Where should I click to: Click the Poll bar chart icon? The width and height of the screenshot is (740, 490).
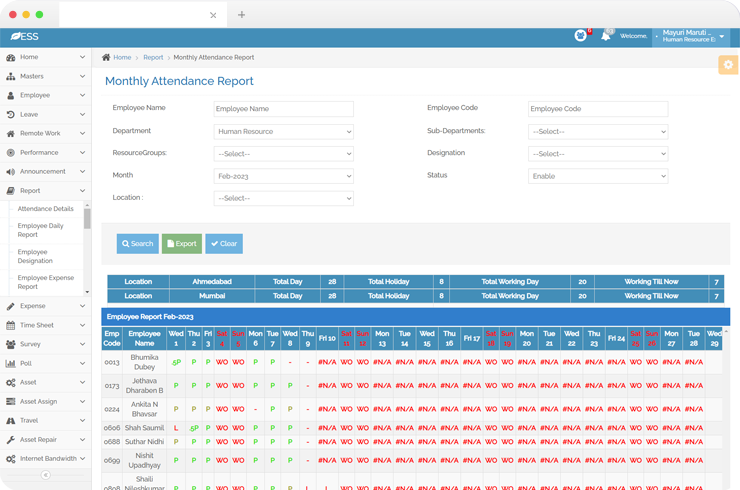coord(10,363)
